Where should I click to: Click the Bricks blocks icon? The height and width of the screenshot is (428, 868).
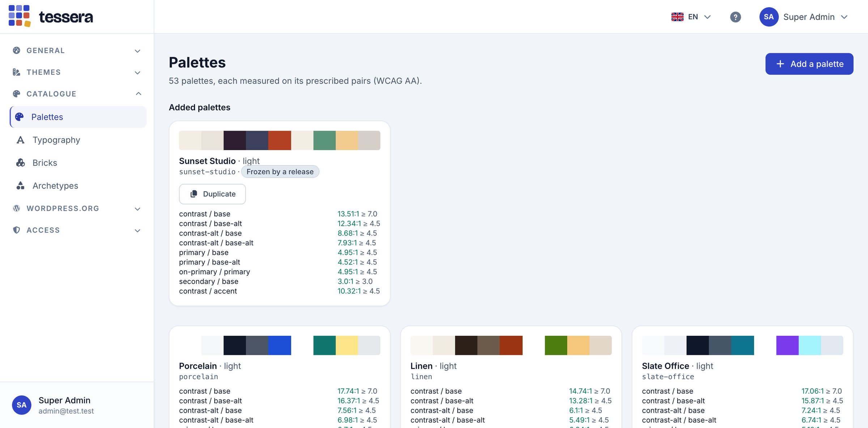coord(21,163)
